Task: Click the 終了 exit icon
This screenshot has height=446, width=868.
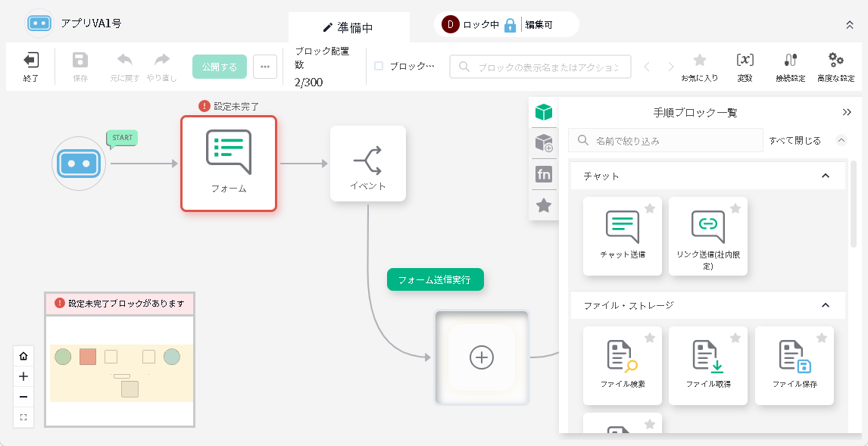Action: tap(31, 61)
